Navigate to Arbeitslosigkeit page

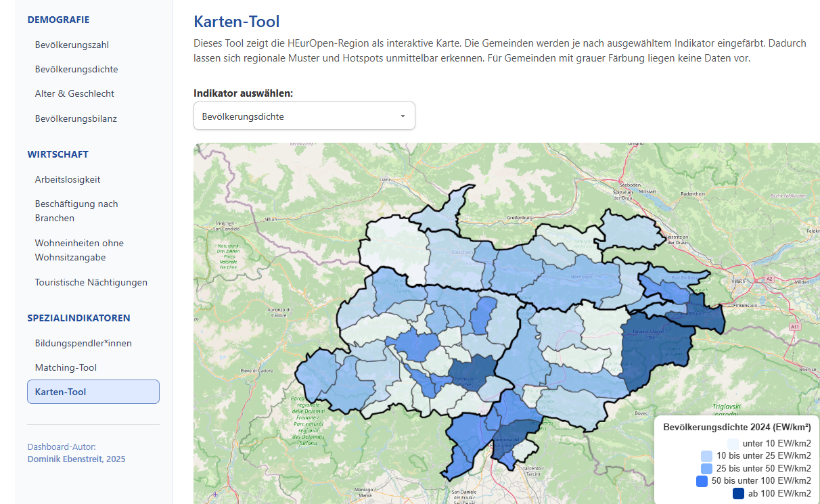68,179
